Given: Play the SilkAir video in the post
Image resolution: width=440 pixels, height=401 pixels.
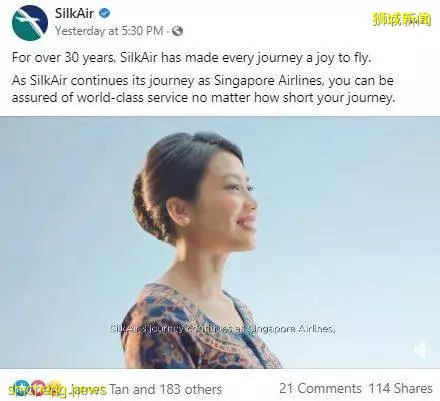Looking at the screenshot, I should [220, 242].
